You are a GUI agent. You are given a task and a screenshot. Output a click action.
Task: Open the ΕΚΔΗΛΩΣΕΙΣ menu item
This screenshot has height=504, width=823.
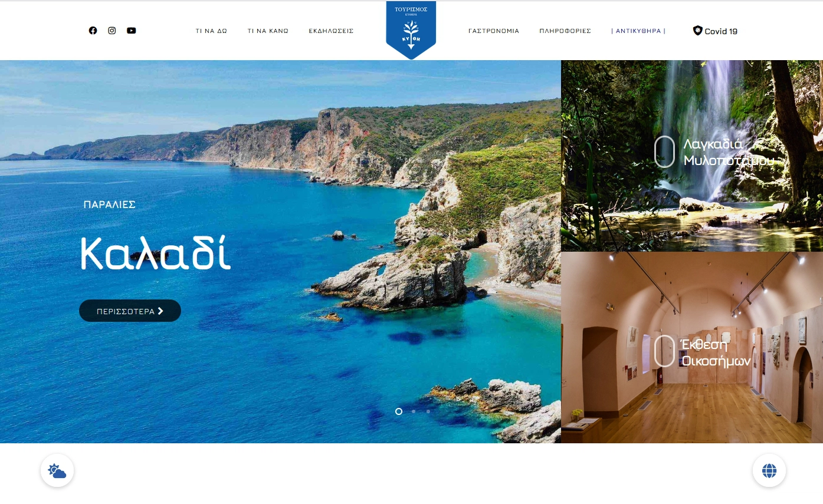click(331, 31)
